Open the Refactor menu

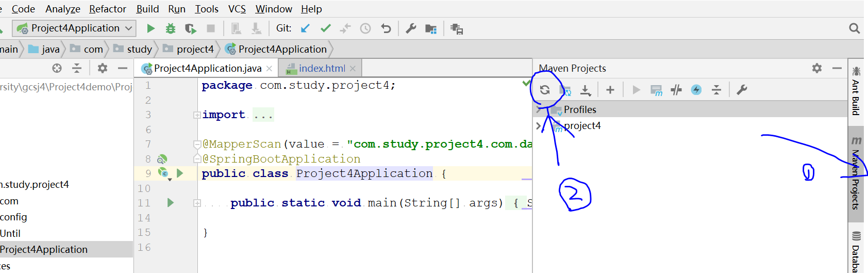(x=107, y=9)
